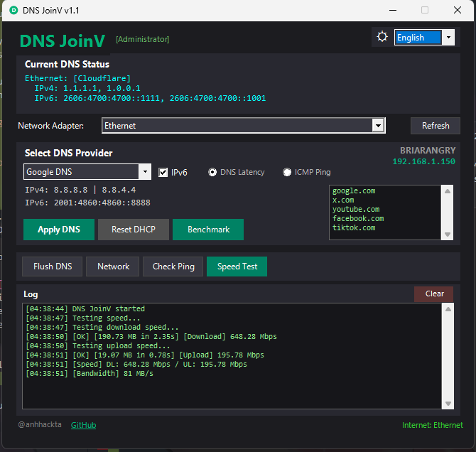Run Check Ping

coord(173,267)
